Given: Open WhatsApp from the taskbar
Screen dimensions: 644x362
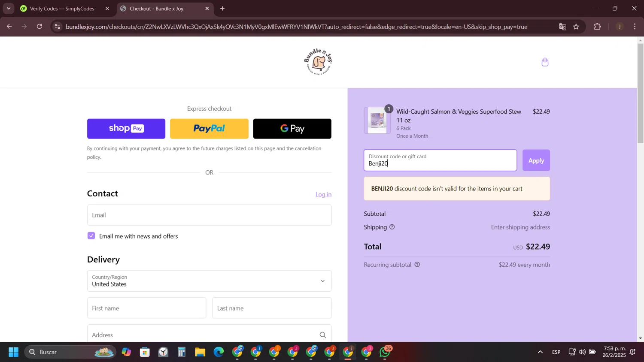Looking at the screenshot, I should point(385,352).
